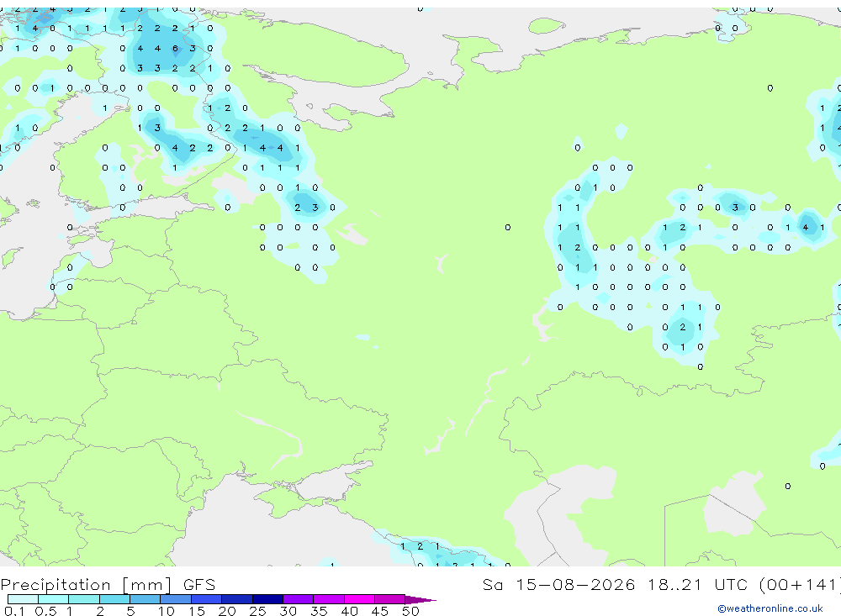This screenshot has height=616, width=841.
Task: Click the '15' legend scale label
Action: click(x=196, y=611)
